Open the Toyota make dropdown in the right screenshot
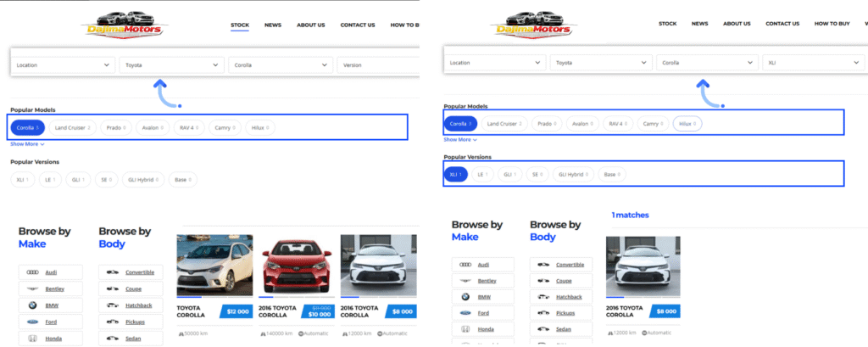 [x=600, y=63]
